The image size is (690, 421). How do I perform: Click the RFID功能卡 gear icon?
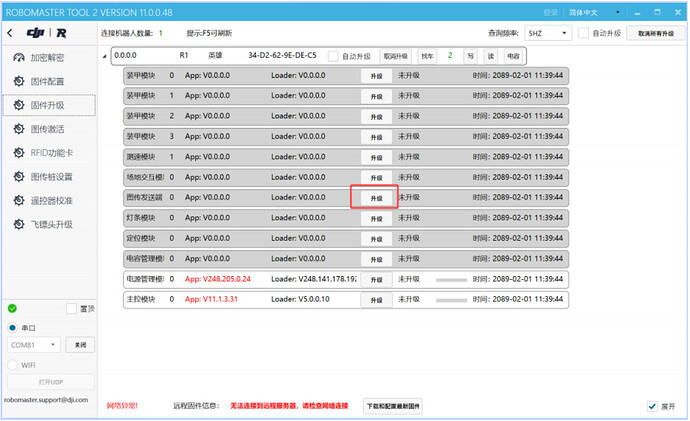coord(19,153)
